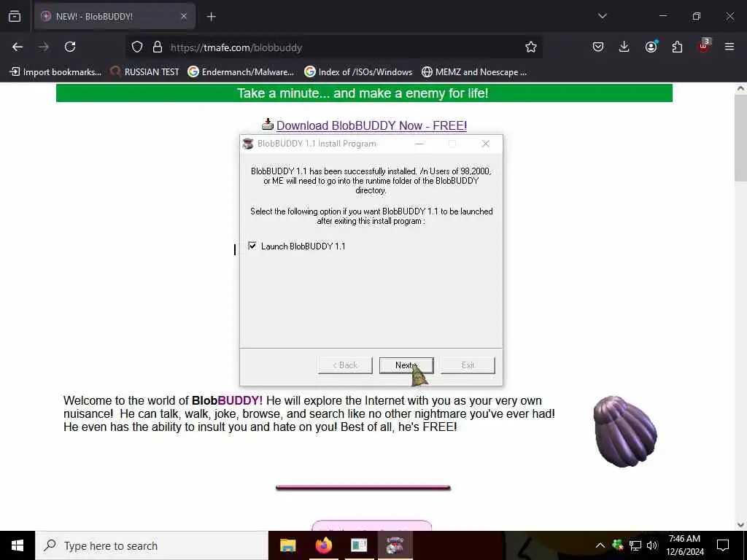
Task: Select BlobBUDDY installer taskbar icon
Action: click(395, 545)
